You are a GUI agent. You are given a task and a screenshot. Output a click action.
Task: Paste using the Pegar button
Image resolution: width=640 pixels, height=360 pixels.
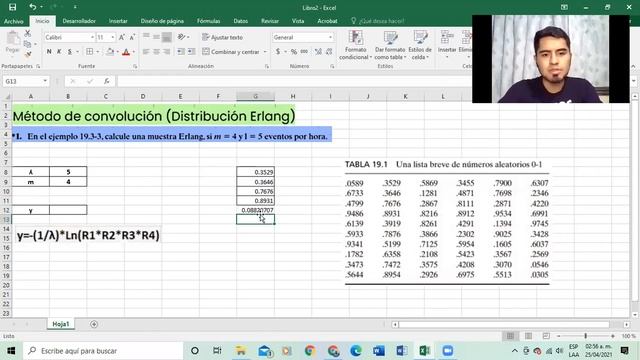pyautogui.click(x=13, y=42)
